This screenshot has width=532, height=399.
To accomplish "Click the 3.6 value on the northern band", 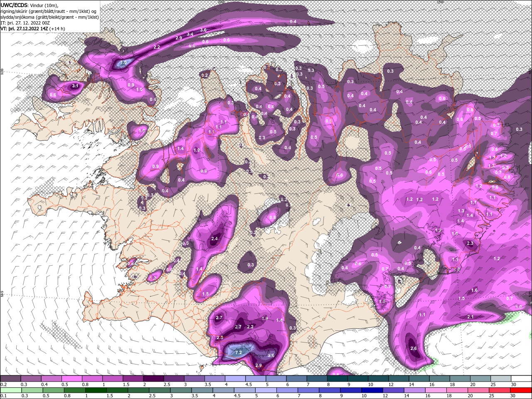I will pos(203,30).
